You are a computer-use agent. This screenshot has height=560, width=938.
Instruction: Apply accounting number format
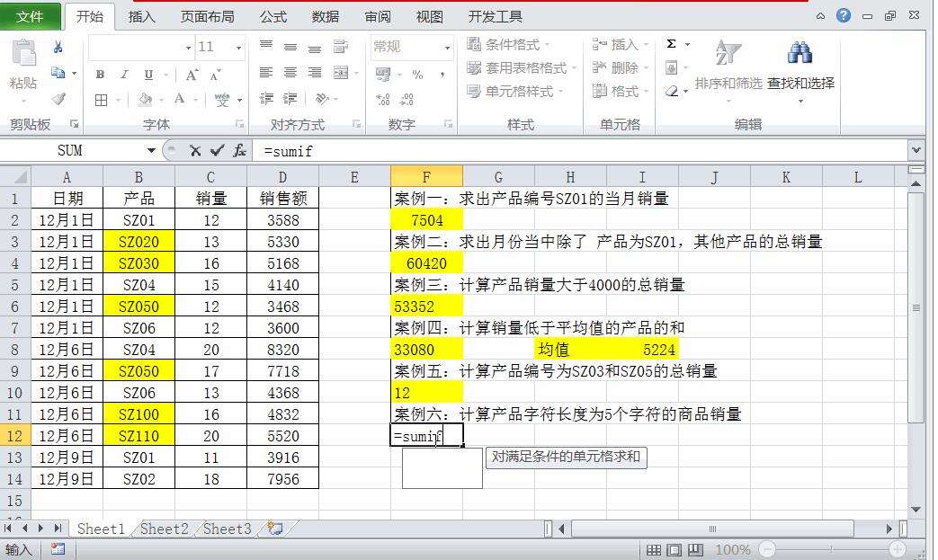click(383, 74)
